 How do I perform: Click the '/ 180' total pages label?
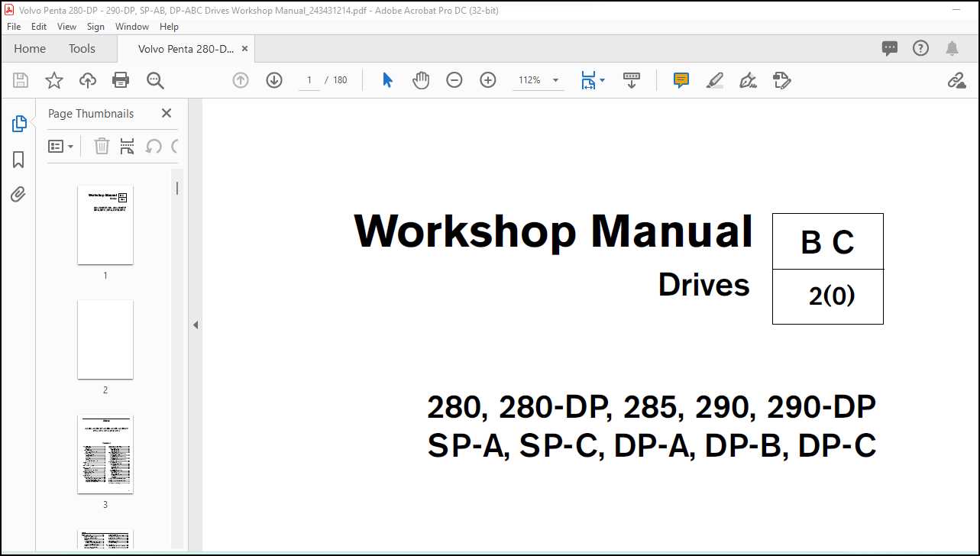coord(336,80)
